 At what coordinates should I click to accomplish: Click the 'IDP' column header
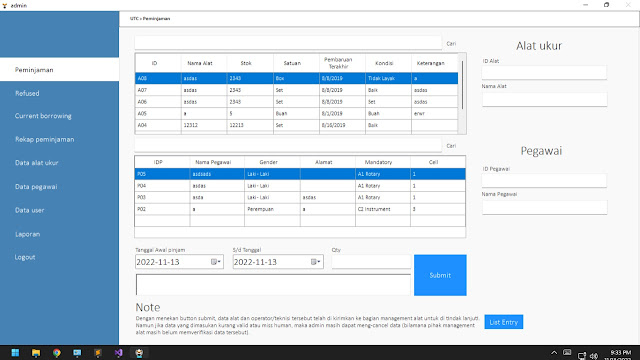coord(158,162)
